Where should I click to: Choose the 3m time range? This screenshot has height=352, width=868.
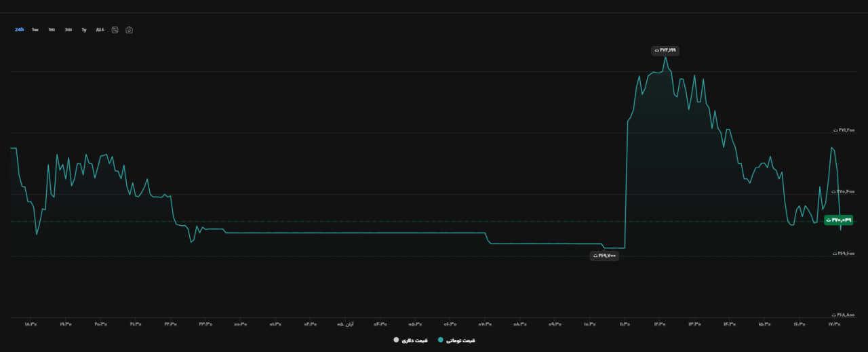[x=68, y=30]
